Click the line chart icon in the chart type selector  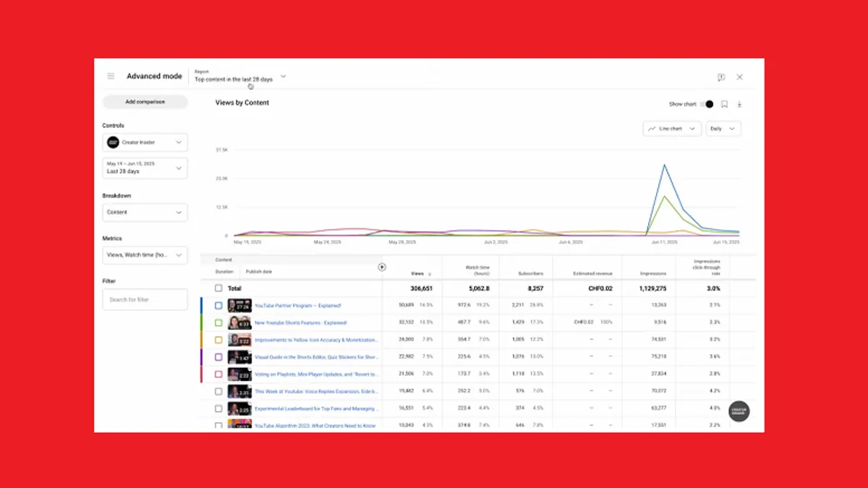point(652,129)
